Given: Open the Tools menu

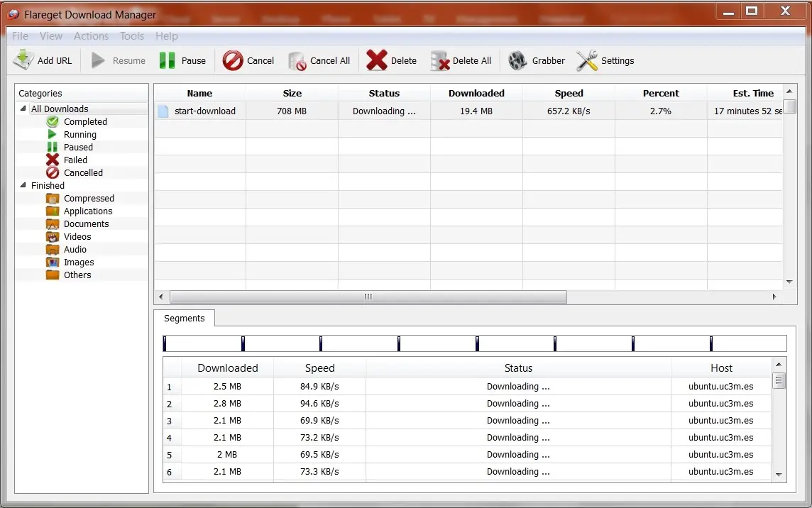Looking at the screenshot, I should (132, 35).
